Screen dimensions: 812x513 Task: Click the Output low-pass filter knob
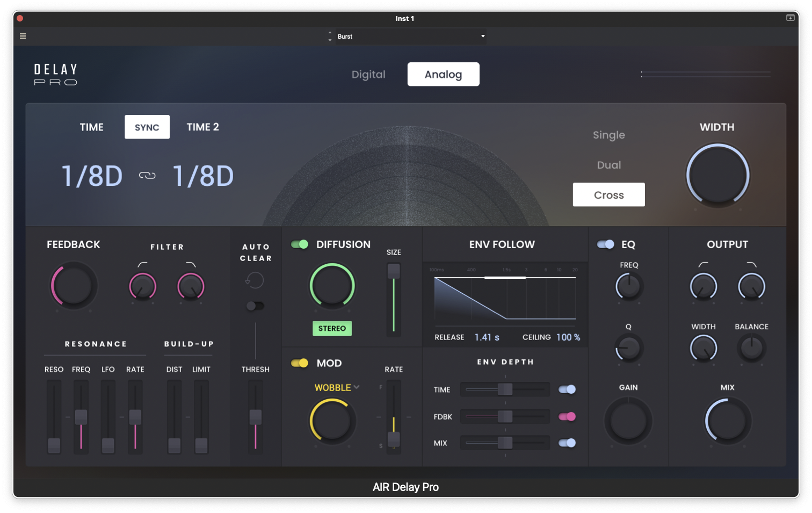pos(751,286)
